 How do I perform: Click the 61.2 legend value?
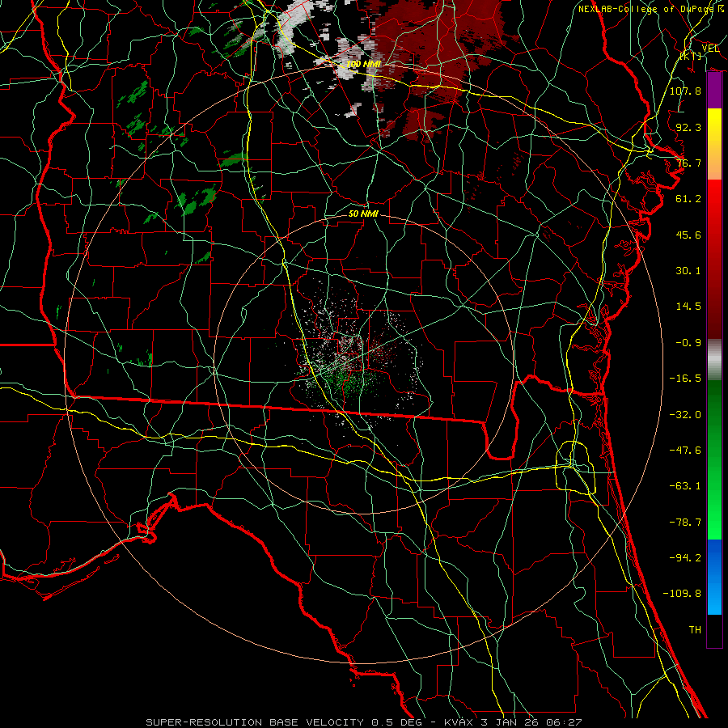(688, 199)
